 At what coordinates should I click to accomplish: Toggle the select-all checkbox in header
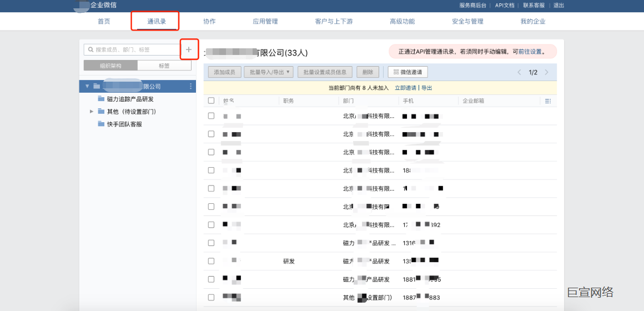coord(211,101)
